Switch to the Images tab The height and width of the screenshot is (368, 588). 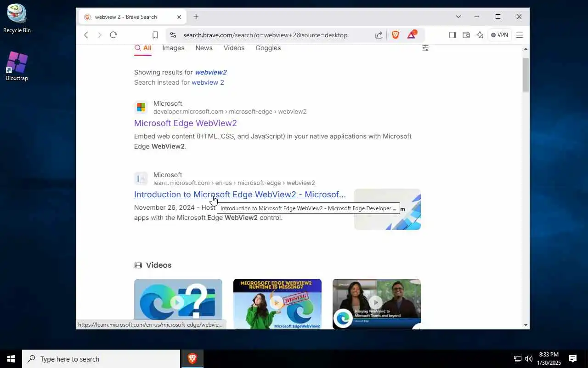tap(173, 48)
